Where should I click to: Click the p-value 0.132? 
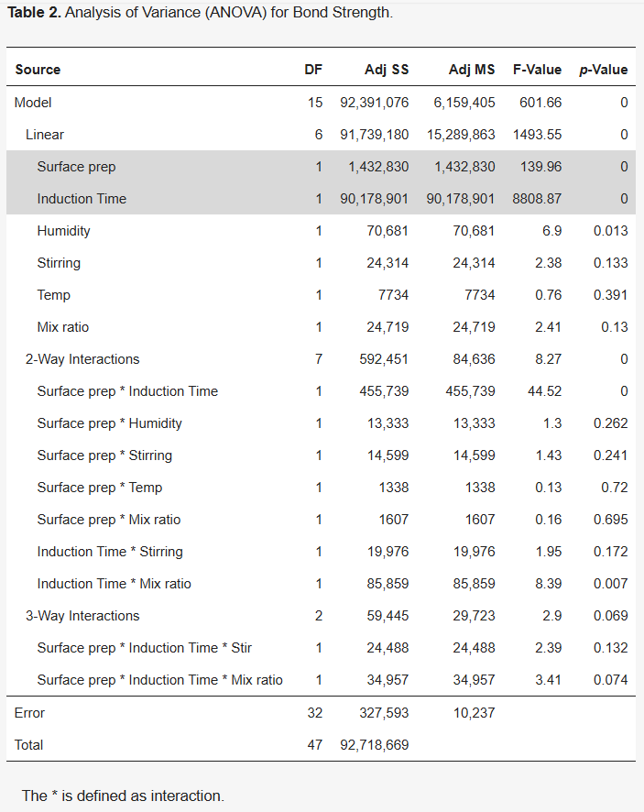611,648
